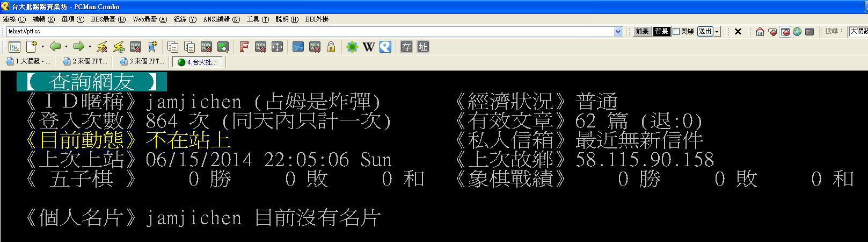Click the globe web icon
This screenshot has height=242, width=868.
tap(797, 32)
